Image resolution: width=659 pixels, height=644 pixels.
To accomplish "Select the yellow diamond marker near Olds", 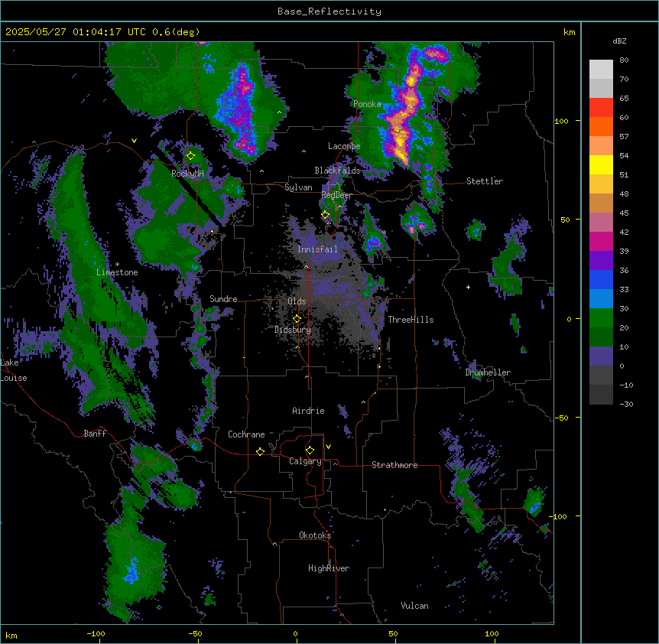I will tap(297, 319).
